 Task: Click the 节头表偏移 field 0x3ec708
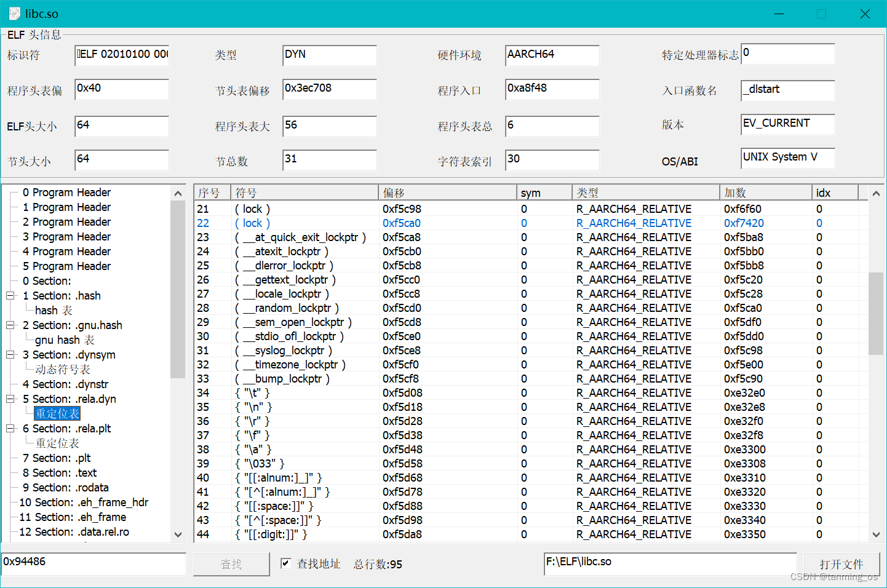pyautogui.click(x=330, y=89)
